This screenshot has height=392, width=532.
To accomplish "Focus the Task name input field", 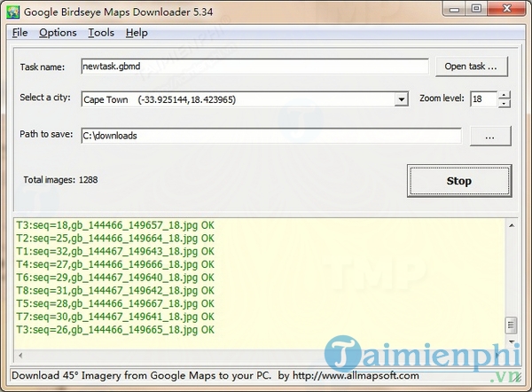I will (x=254, y=67).
